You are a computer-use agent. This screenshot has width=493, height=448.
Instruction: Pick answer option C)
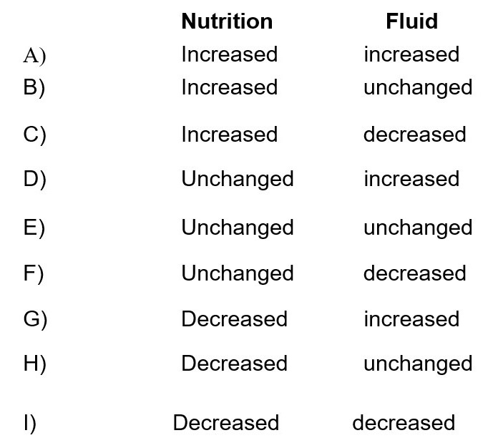(x=35, y=135)
